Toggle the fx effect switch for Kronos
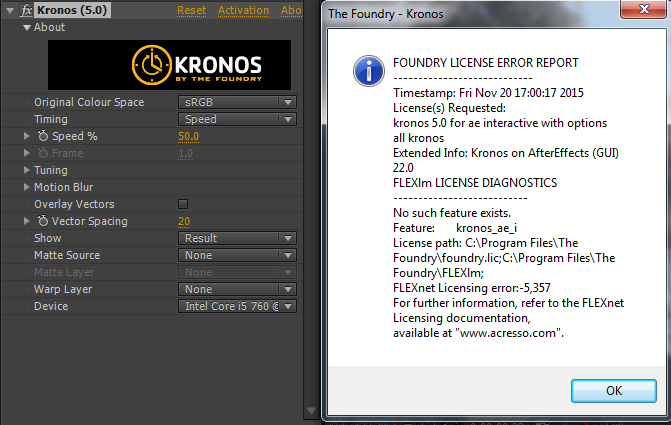 (x=26, y=10)
